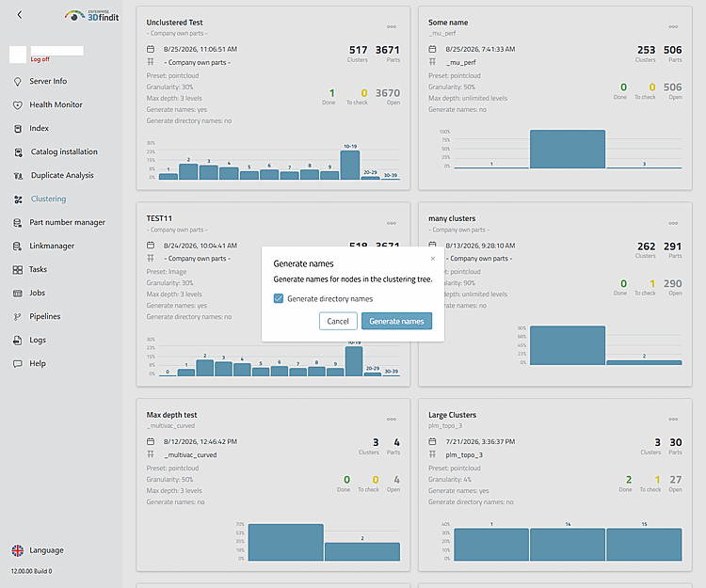Click calendar icon in Unclustered Test card
This screenshot has height=588, width=706.
click(151, 49)
